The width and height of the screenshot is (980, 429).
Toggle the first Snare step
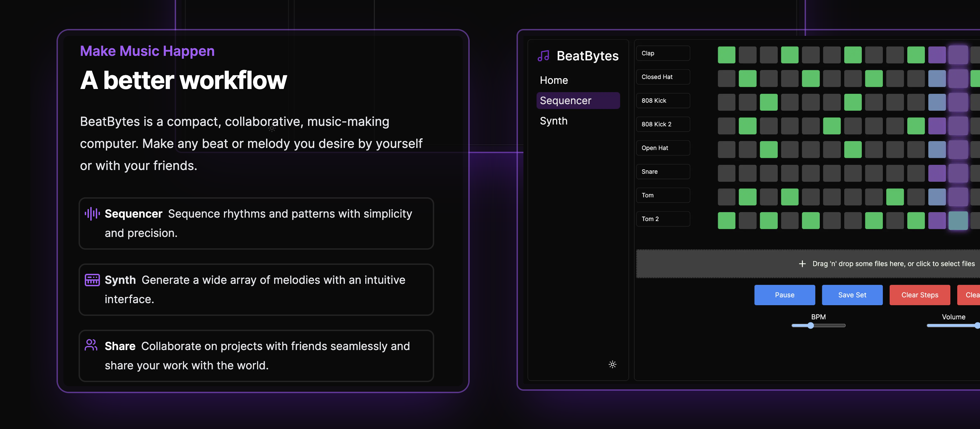pos(726,173)
